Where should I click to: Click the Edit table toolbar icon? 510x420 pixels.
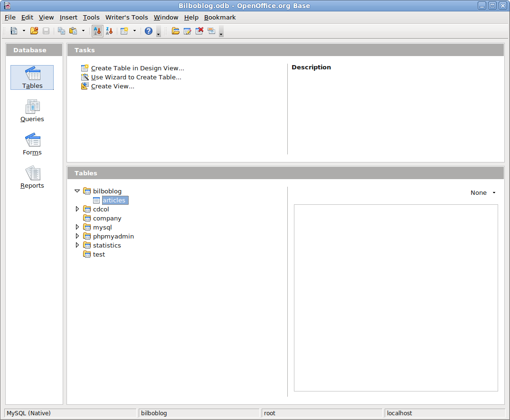188,31
